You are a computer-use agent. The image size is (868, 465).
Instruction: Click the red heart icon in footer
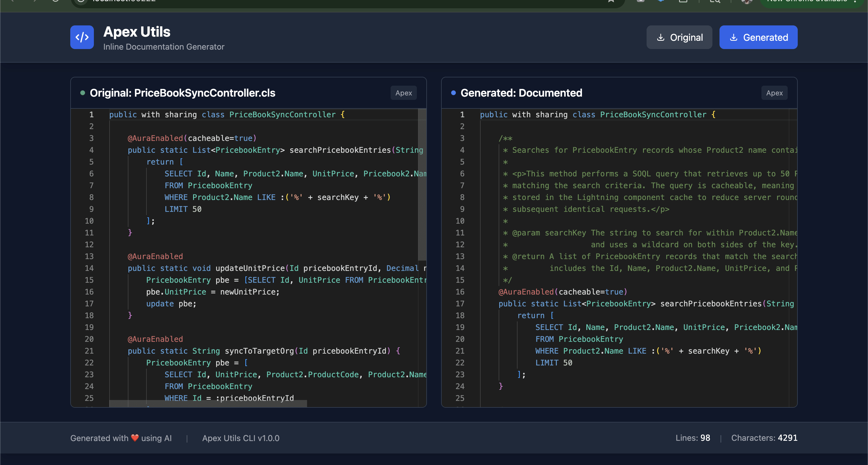[135, 438]
